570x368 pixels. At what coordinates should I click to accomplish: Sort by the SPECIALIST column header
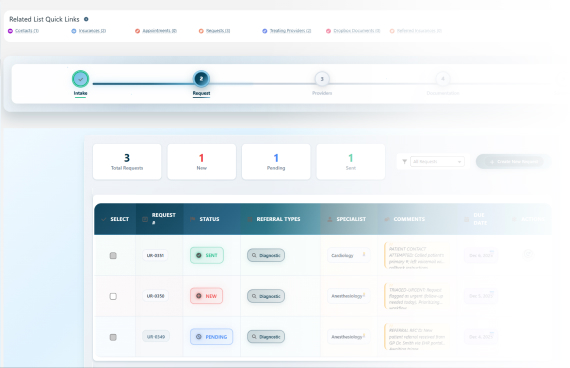click(x=349, y=219)
